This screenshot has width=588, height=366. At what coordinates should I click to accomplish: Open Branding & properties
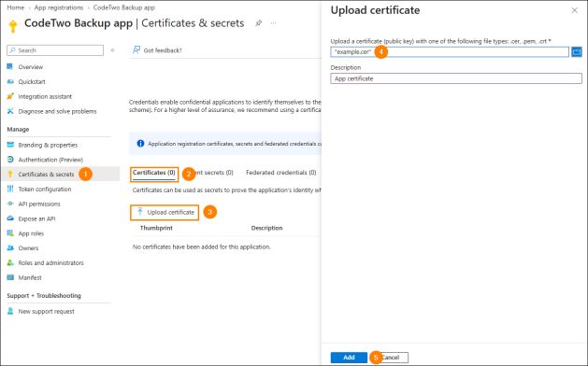pyautogui.click(x=48, y=145)
